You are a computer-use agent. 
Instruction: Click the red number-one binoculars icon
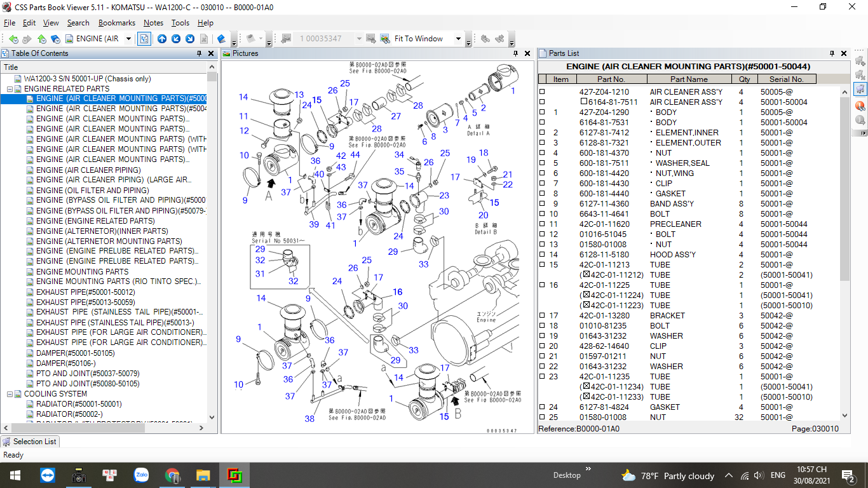pyautogui.click(x=860, y=105)
